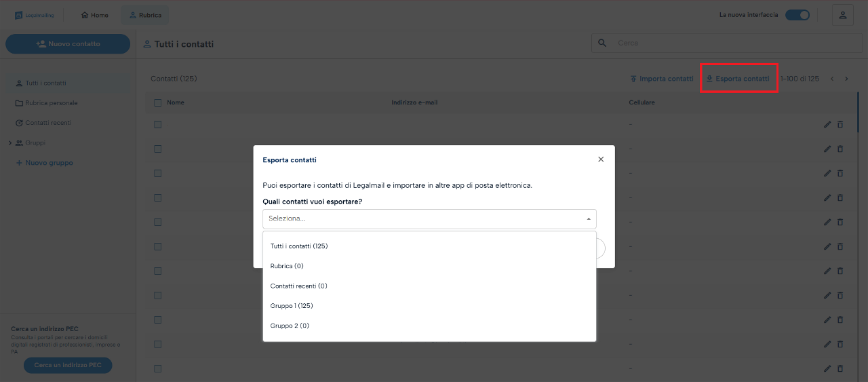Tick the first contact row checkbox
The height and width of the screenshot is (382, 868).
click(x=158, y=125)
